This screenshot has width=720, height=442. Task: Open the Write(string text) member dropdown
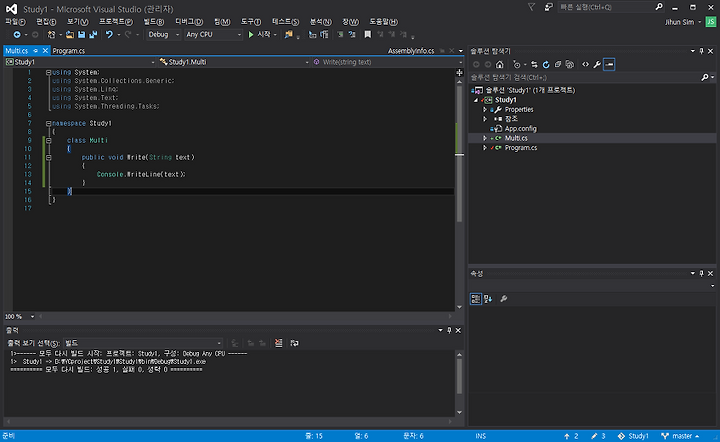(388, 62)
